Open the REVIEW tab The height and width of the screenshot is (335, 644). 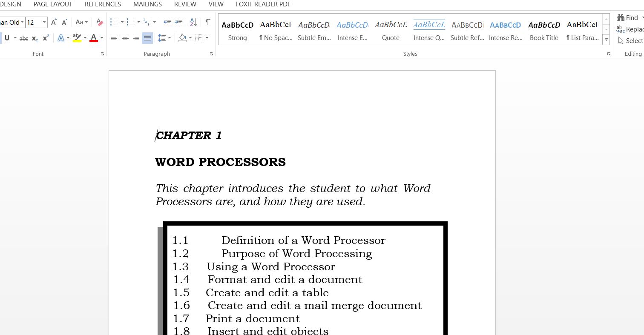point(185,4)
